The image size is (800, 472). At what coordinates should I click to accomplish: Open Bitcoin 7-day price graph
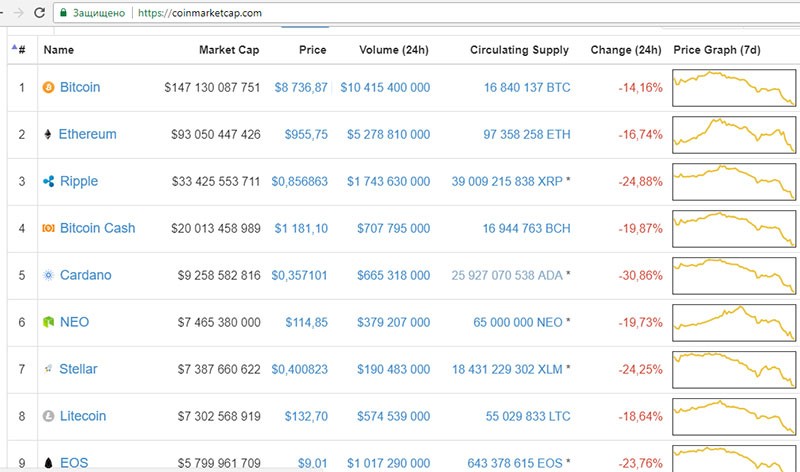734,87
